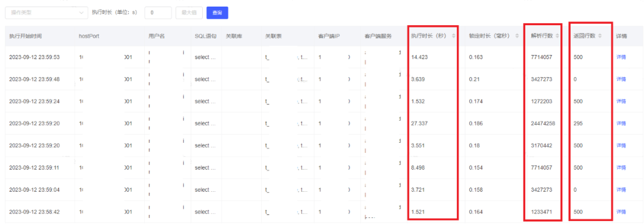Click the 执行时长 minimum input showing 0

pos(158,13)
